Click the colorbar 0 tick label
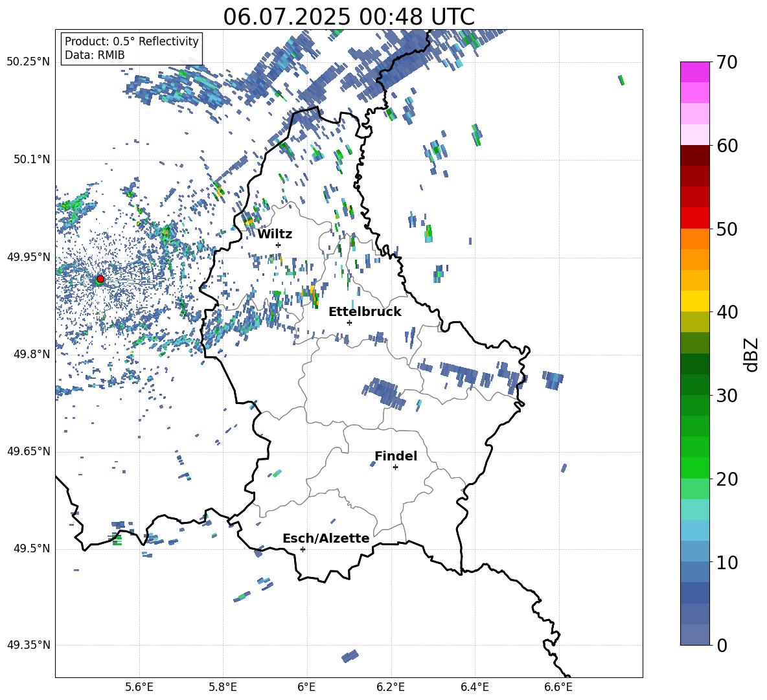This screenshot has height=700, width=767. pos(722,645)
